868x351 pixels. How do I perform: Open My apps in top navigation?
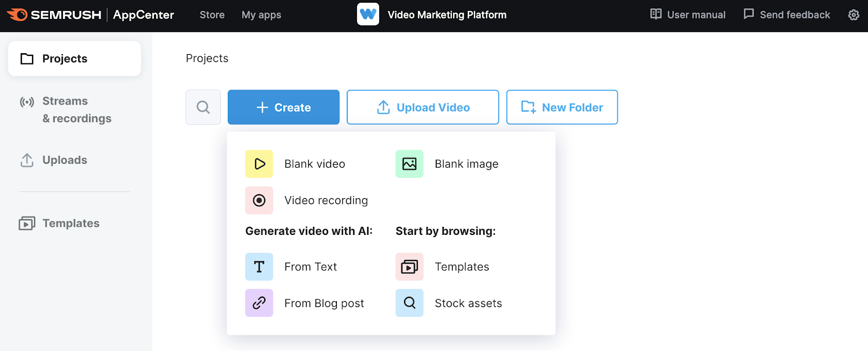point(261,15)
